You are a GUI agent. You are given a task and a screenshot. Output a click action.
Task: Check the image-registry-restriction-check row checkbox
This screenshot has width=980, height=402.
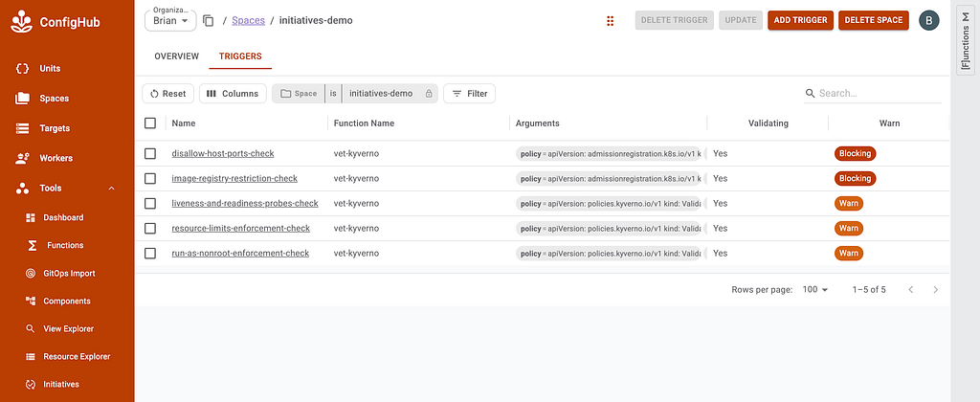click(x=150, y=178)
